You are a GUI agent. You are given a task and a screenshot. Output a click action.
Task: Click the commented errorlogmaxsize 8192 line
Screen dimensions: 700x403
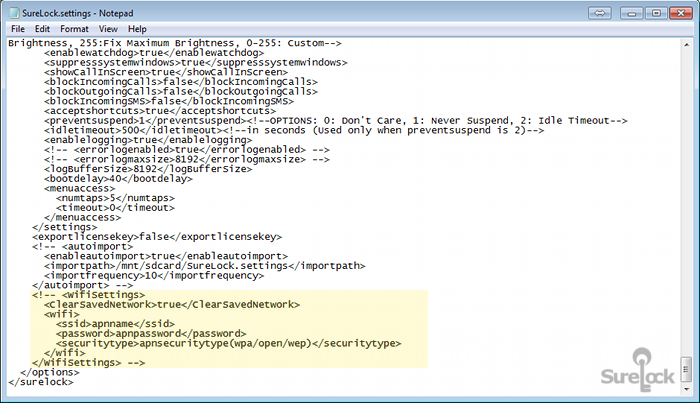pyautogui.click(x=187, y=159)
